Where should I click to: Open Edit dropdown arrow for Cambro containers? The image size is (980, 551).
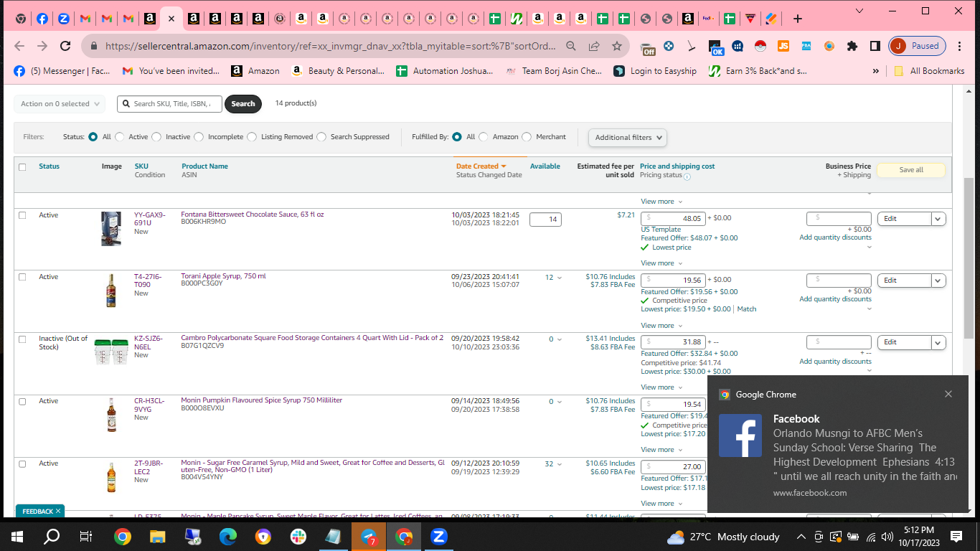coord(938,342)
